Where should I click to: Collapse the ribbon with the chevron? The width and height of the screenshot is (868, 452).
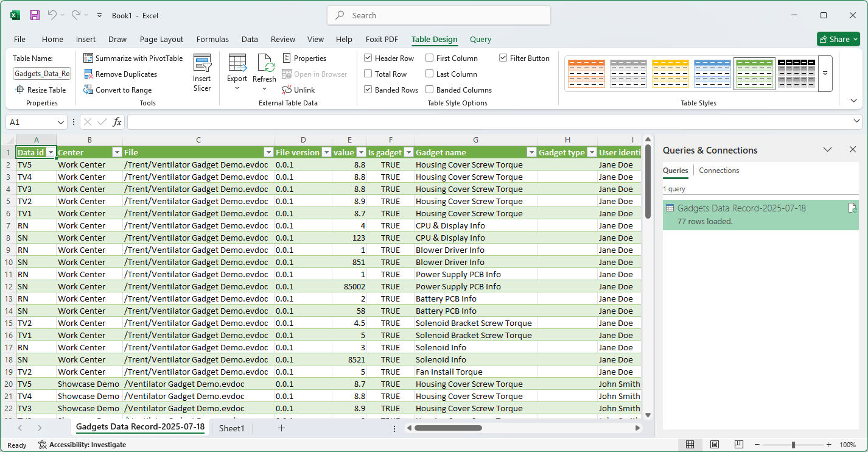(853, 101)
